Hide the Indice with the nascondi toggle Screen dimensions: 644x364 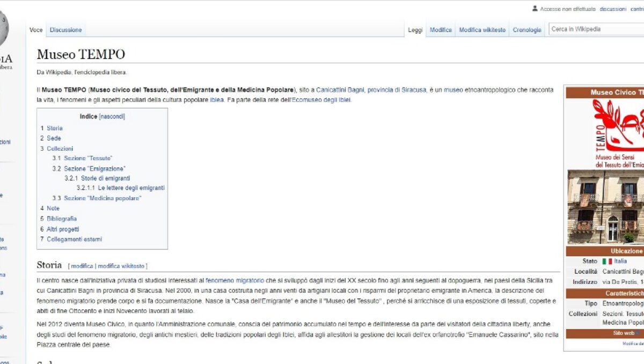click(112, 117)
